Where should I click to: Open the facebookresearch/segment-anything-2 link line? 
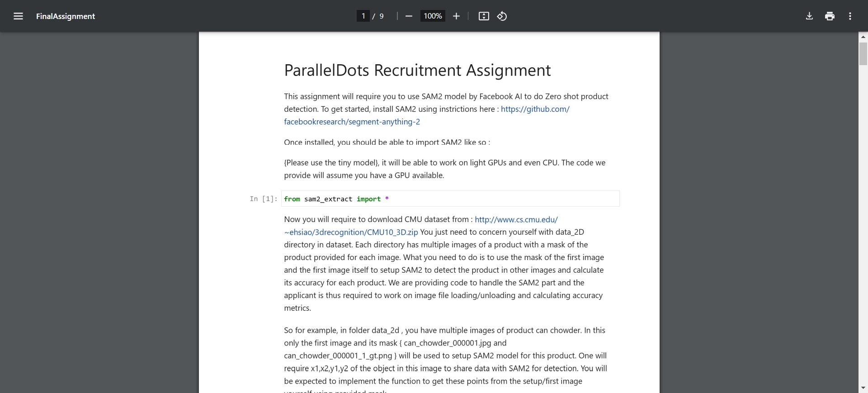click(x=352, y=122)
